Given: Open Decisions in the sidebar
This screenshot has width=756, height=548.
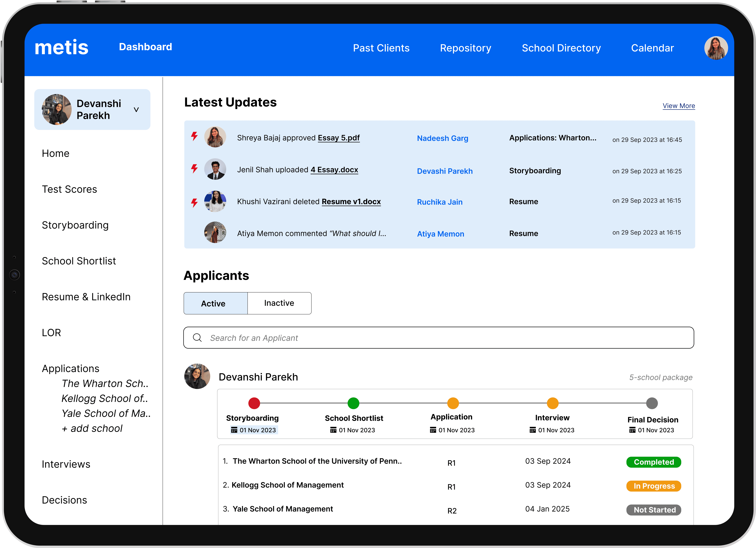Looking at the screenshot, I should (x=64, y=500).
